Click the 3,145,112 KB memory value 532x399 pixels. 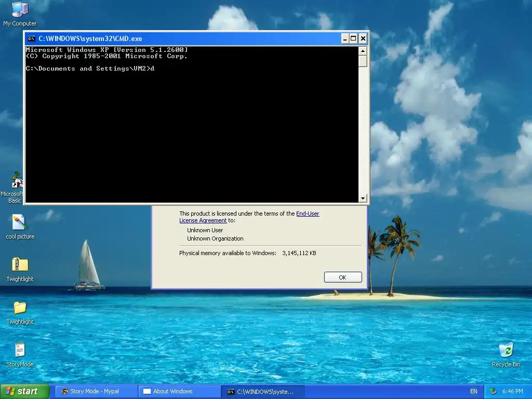299,253
